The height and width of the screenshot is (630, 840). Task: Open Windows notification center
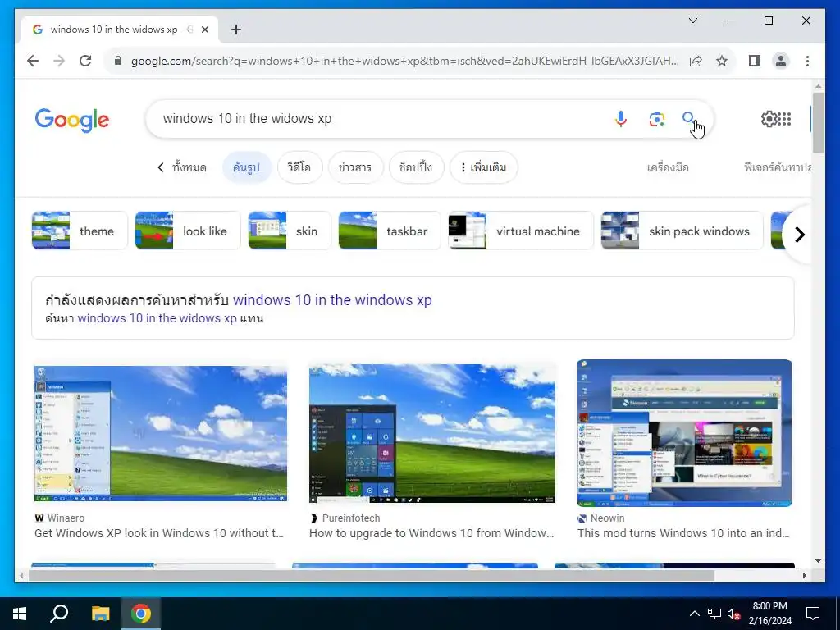(x=813, y=614)
